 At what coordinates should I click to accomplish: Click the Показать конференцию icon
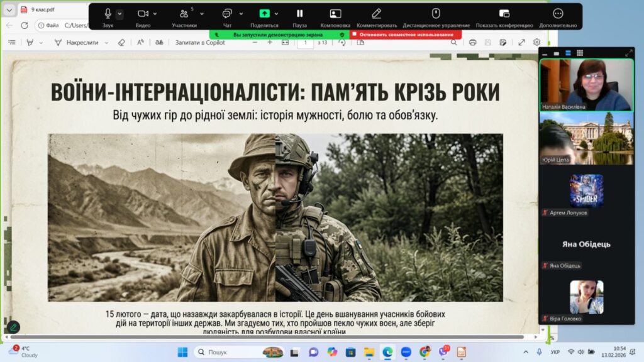[504, 14]
